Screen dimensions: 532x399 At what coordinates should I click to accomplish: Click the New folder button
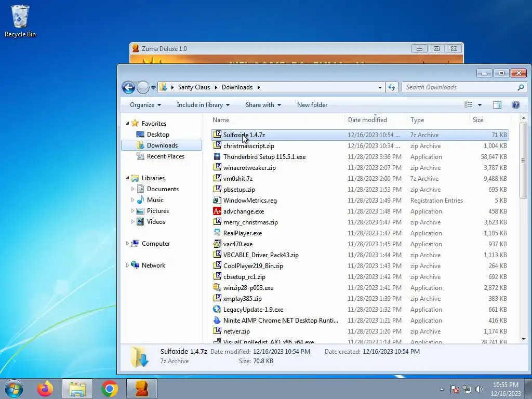tap(312, 105)
